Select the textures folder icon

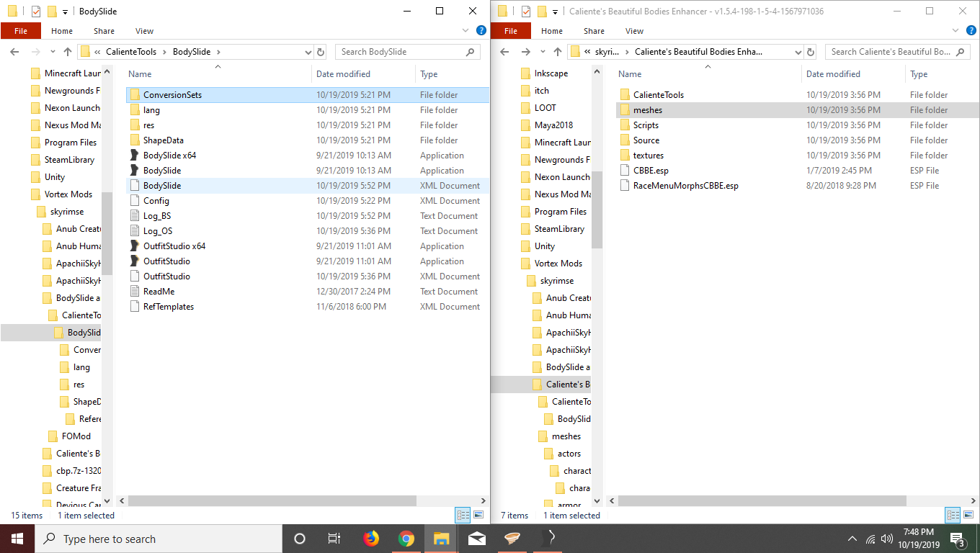624,156
